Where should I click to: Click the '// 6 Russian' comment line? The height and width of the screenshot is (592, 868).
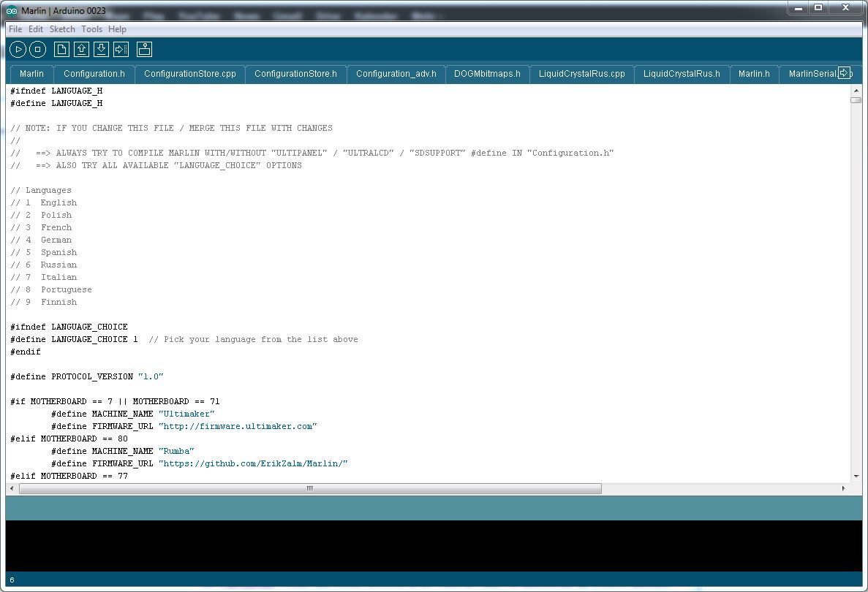coord(44,265)
